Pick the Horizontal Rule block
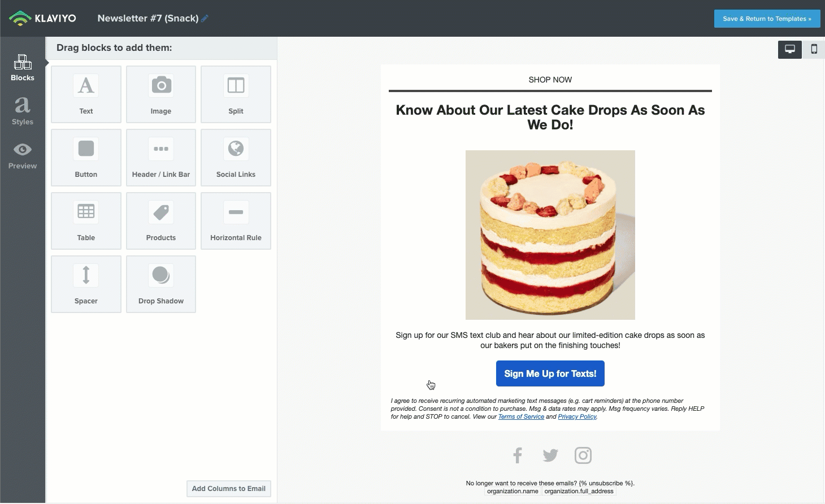This screenshot has width=825, height=504. pyautogui.click(x=236, y=220)
